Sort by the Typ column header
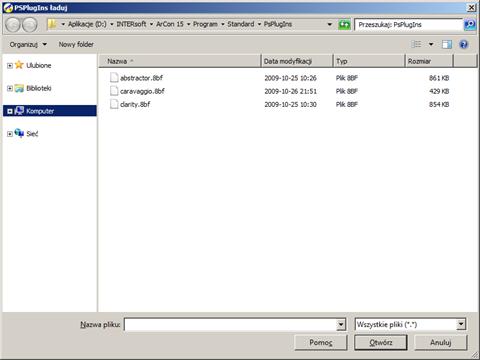The height and width of the screenshot is (360, 480). pos(369,61)
